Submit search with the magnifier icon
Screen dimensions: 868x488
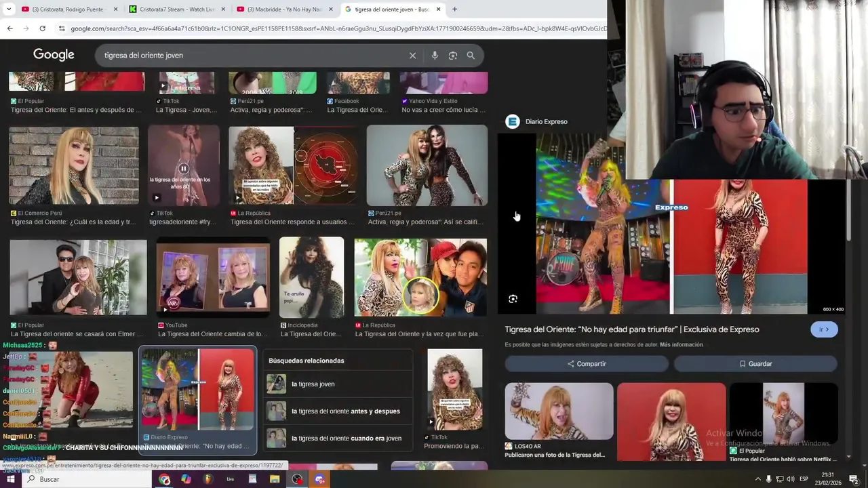pyautogui.click(x=471, y=56)
